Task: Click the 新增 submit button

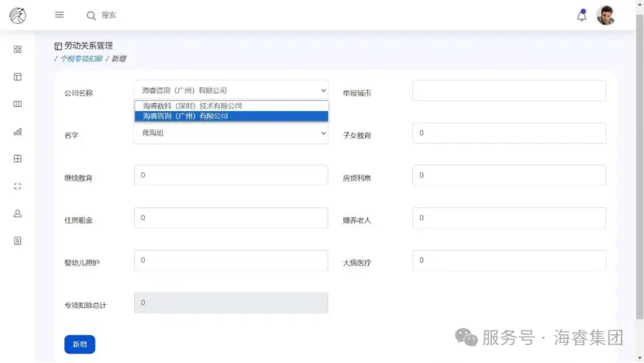Action: 80,344
